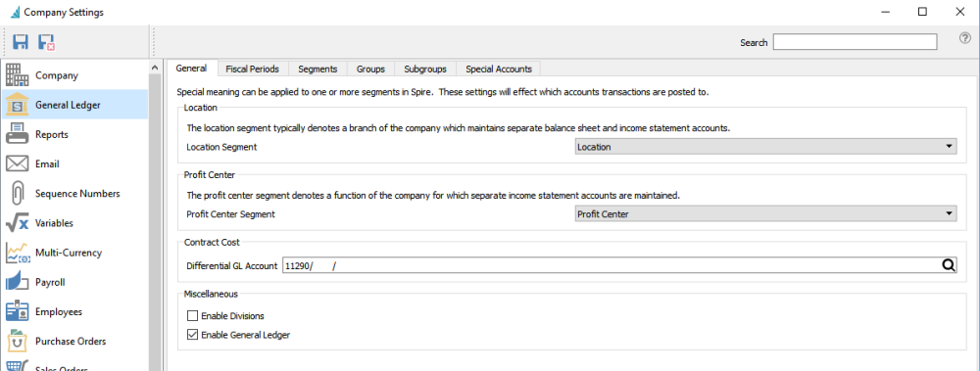Select Employees label in sidebar
The image size is (980, 371).
[x=59, y=311]
